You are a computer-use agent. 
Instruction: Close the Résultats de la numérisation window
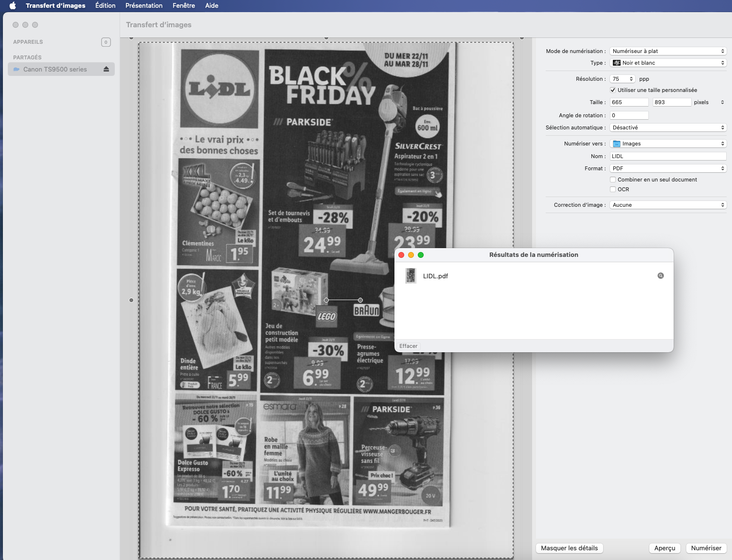coord(401,255)
